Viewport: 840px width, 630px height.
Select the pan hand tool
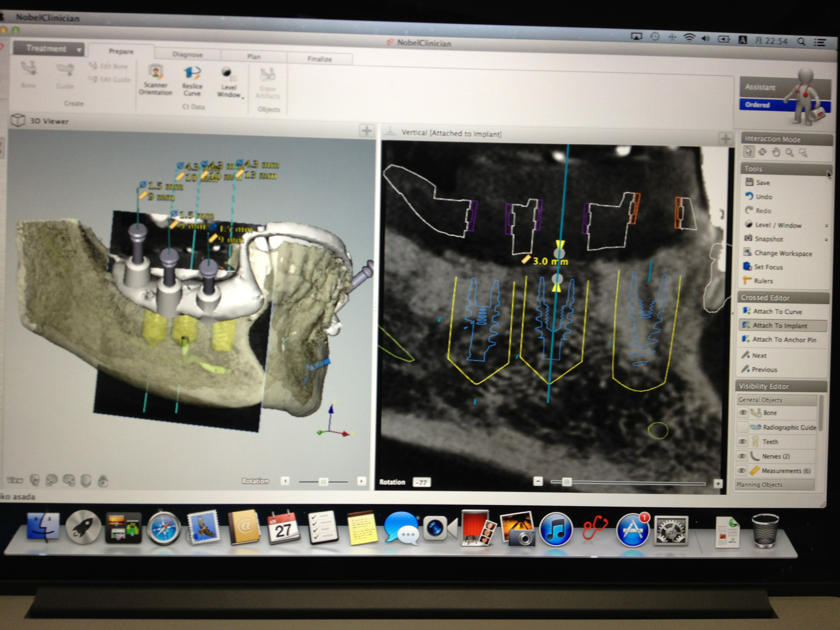776,152
